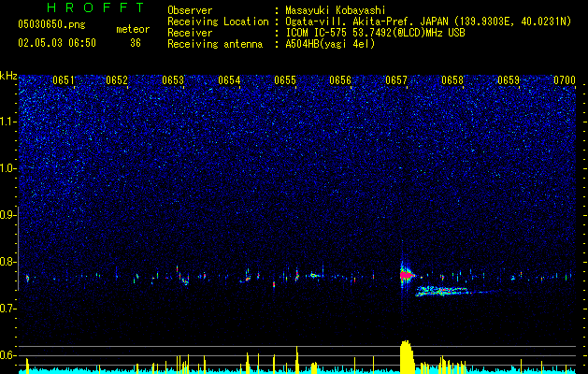Click the 0652 time marker
The width and height of the screenshot is (588, 374).
117,80
